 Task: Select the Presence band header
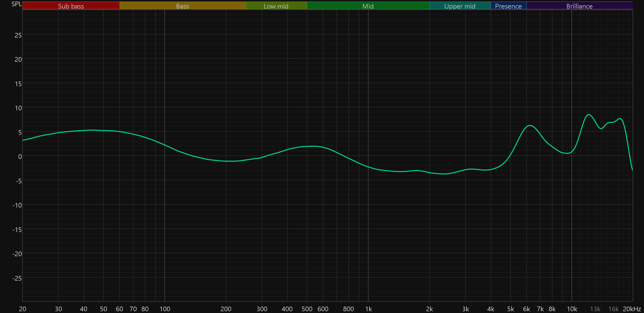508,6
